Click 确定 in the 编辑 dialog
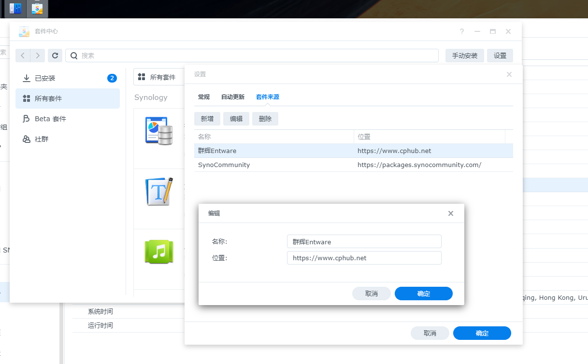588x364 pixels. tap(423, 294)
